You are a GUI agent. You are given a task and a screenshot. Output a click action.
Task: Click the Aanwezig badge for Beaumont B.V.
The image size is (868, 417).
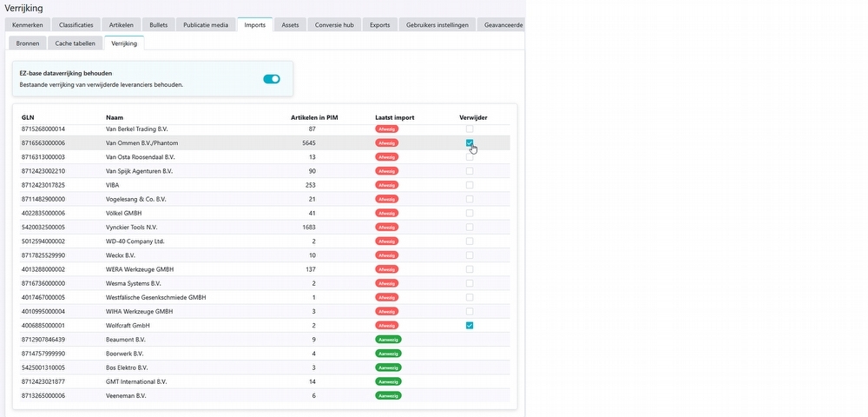(x=388, y=340)
